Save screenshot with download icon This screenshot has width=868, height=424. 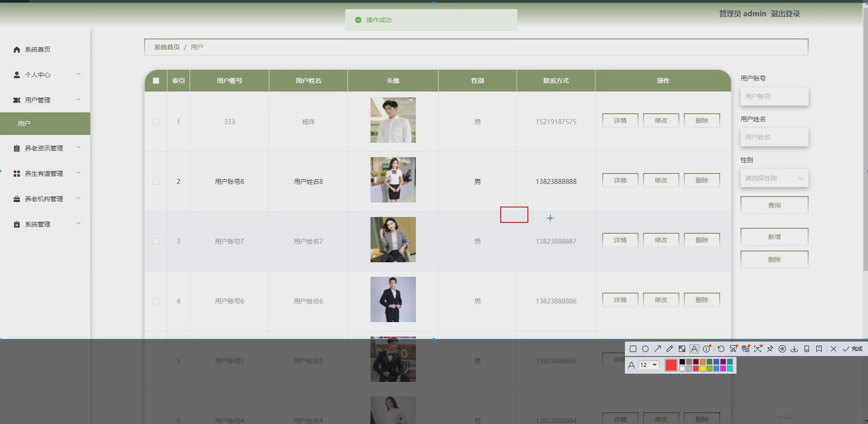(x=795, y=349)
